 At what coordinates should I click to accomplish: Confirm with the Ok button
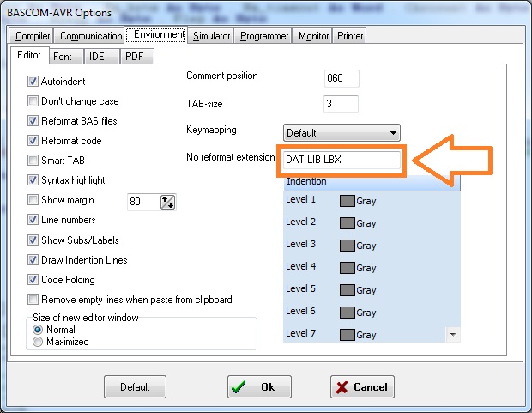pyautogui.click(x=259, y=386)
